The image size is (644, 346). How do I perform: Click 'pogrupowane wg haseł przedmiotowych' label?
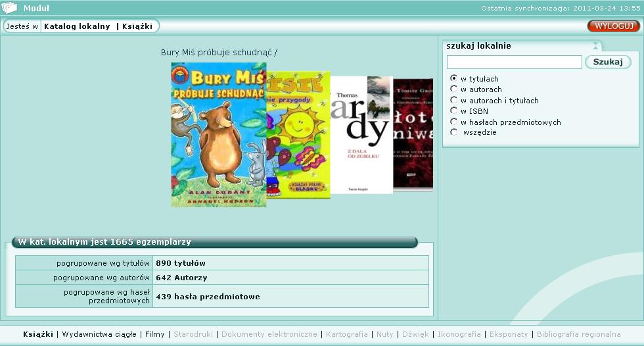click(x=106, y=296)
